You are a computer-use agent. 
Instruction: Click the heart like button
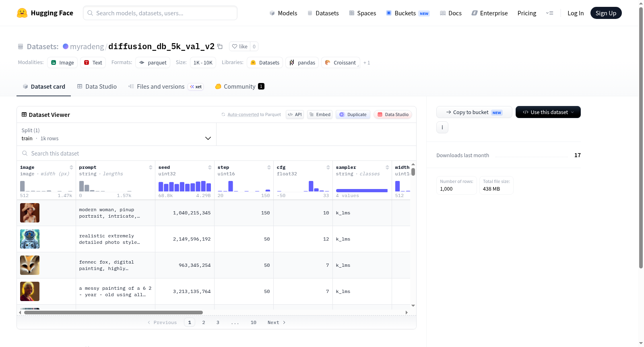pyautogui.click(x=239, y=46)
